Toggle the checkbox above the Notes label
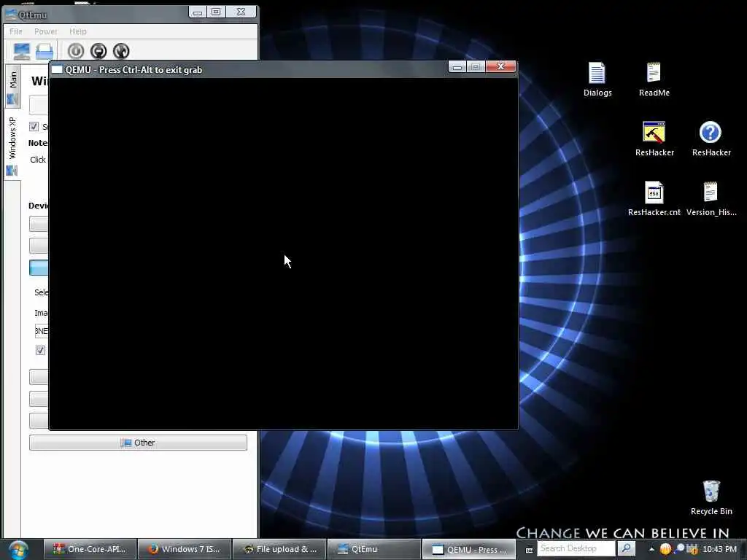 click(x=34, y=126)
